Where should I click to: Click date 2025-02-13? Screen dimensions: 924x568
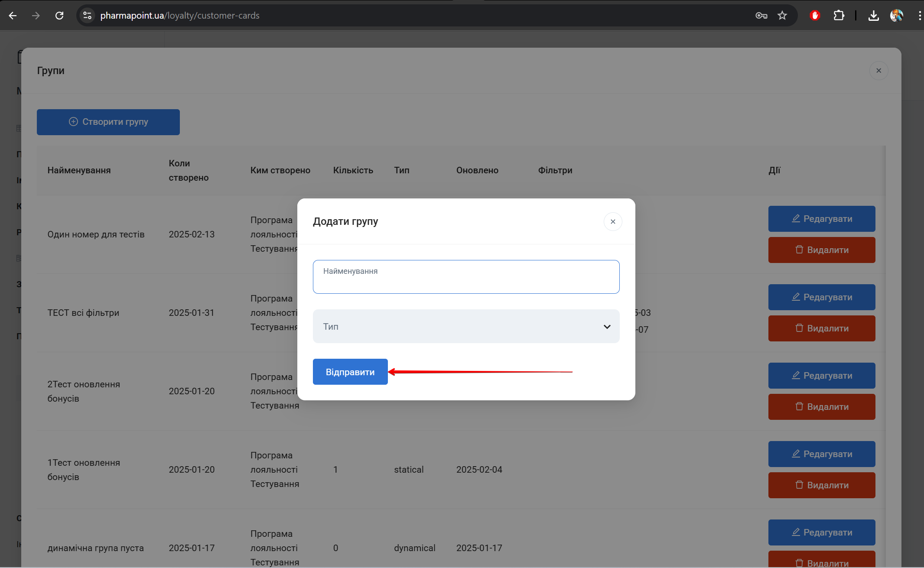pyautogui.click(x=192, y=234)
